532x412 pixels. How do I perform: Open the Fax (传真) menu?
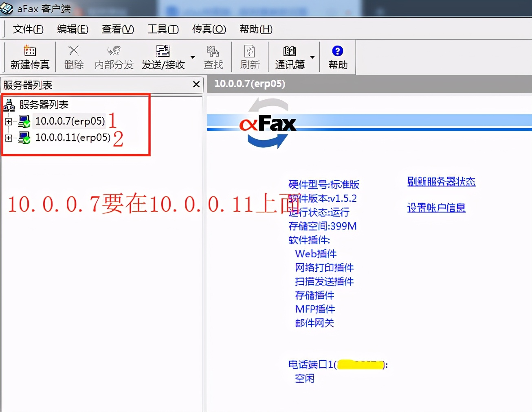click(x=209, y=29)
